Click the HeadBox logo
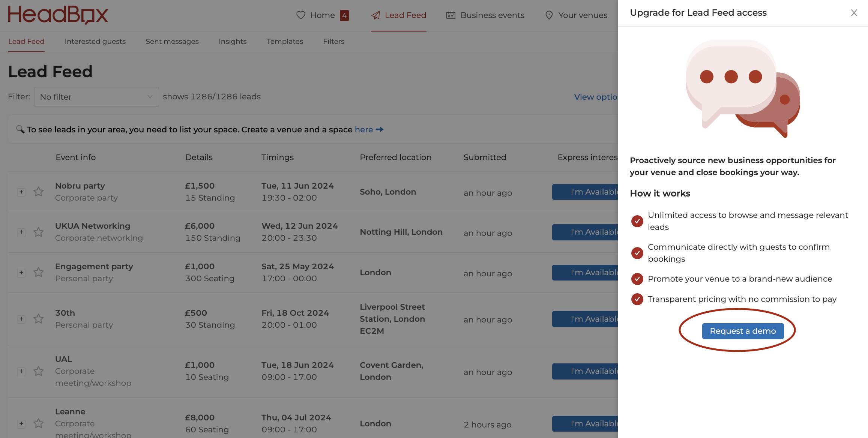868x438 pixels. tap(58, 15)
